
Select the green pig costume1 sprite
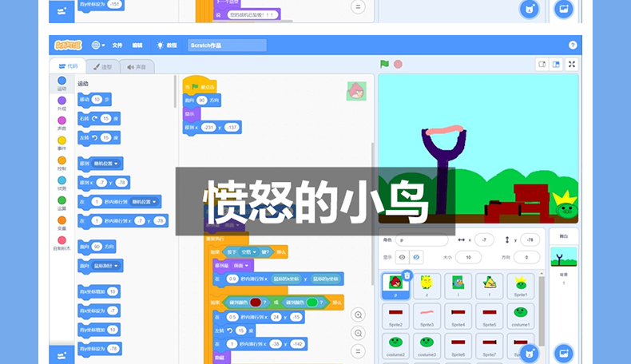[521, 316]
